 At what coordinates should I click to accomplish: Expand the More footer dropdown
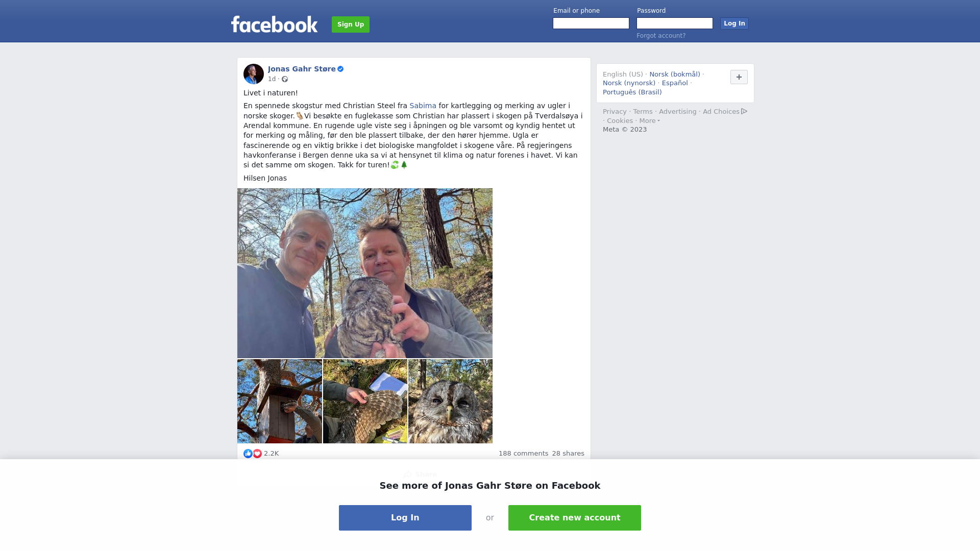click(x=650, y=121)
